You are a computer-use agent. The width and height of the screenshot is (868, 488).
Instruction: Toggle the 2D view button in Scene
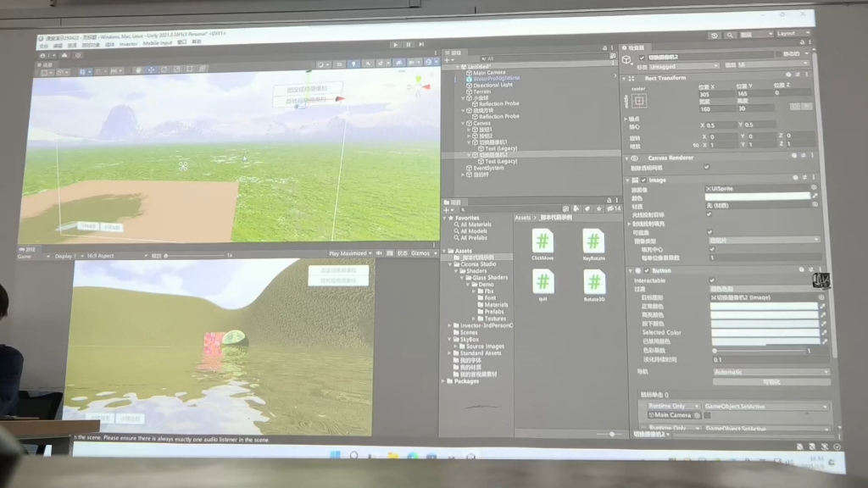pos(340,64)
